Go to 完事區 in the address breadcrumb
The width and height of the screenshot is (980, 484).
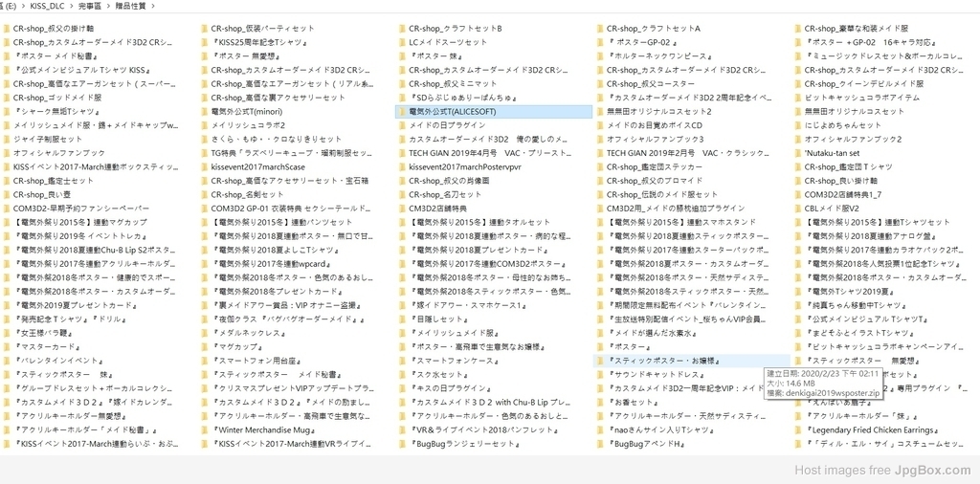pyautogui.click(x=89, y=6)
